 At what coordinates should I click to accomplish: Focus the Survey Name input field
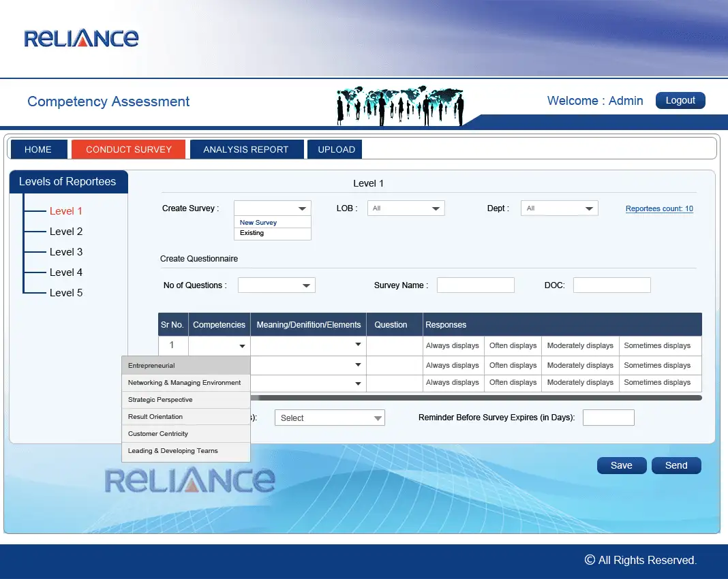tap(475, 285)
